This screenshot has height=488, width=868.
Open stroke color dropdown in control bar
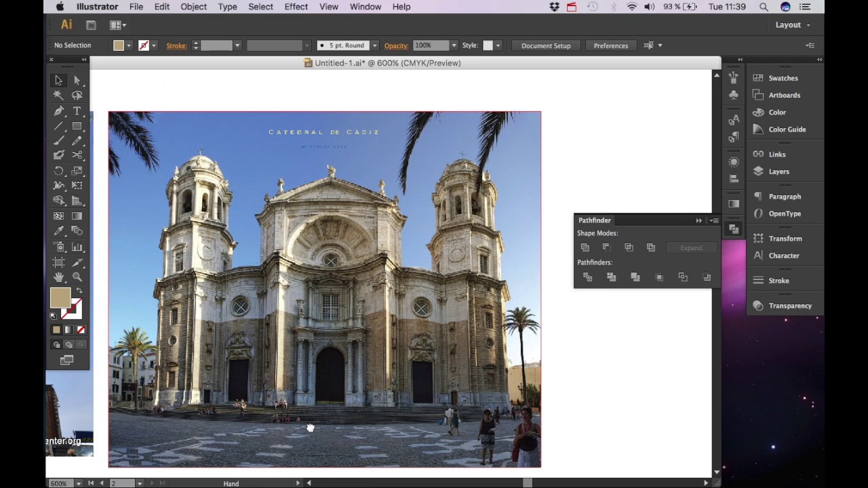click(154, 45)
